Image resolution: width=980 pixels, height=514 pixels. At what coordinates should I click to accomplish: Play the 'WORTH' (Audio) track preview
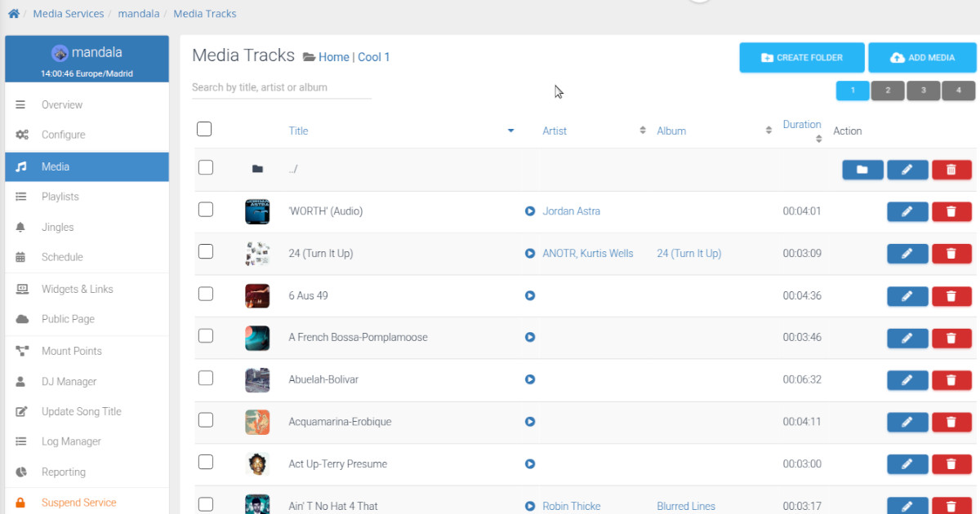(x=530, y=211)
